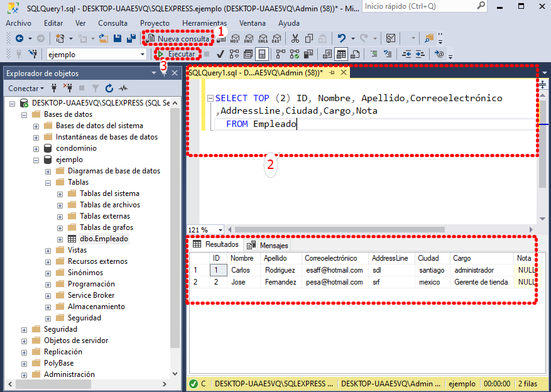Viewport: 551px width, 392px height.
Task: Filter items in Explorador de objetos
Action: [95, 88]
